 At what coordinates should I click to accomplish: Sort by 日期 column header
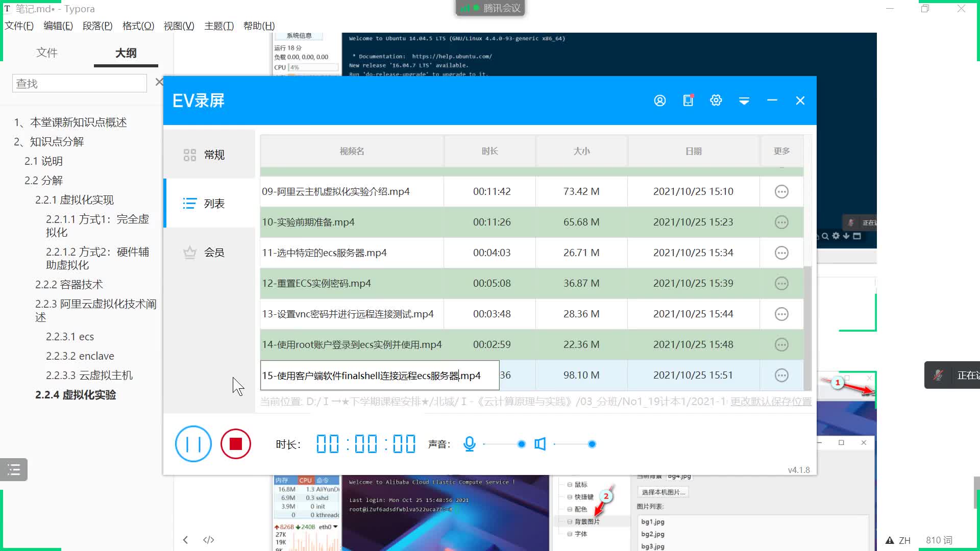[693, 151]
